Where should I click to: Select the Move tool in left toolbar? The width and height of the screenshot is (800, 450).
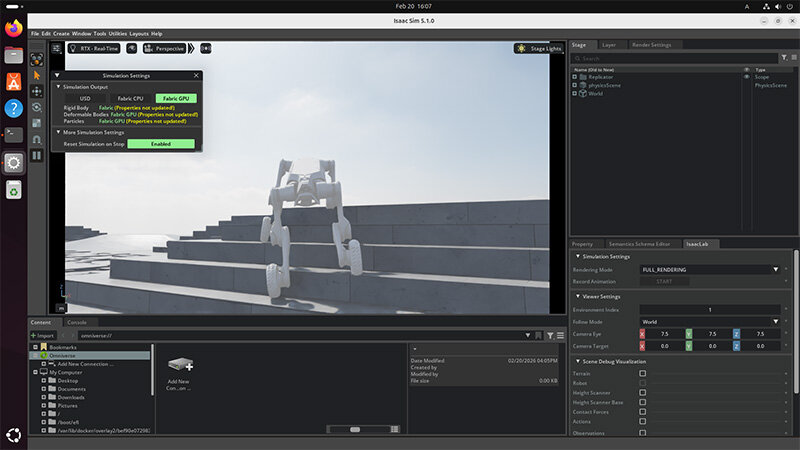37,90
